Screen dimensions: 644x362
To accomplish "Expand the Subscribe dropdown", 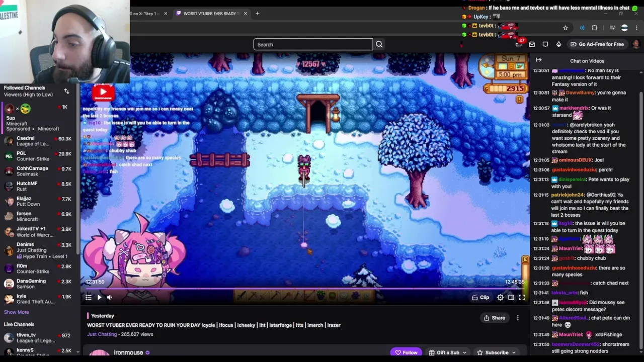I will pyautogui.click(x=496, y=352).
